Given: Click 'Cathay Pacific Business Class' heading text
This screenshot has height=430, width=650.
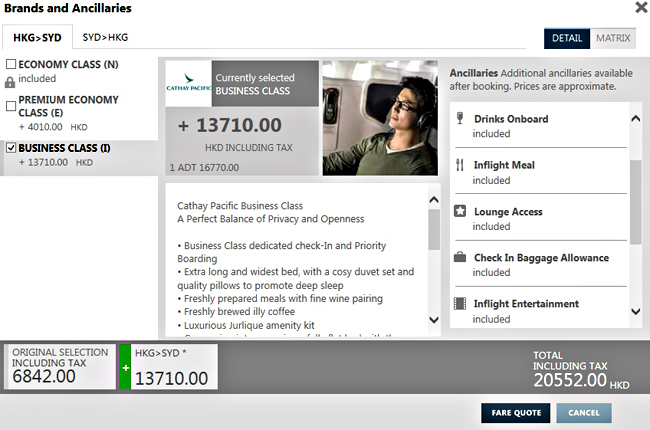Looking at the screenshot, I should point(240,206).
